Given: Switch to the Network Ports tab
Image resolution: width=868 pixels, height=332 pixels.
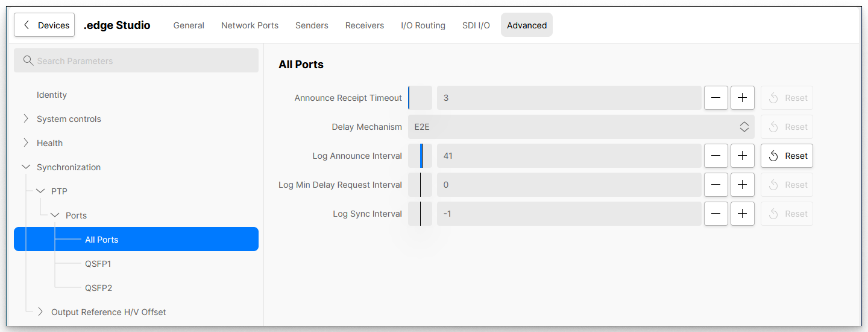Looking at the screenshot, I should pyautogui.click(x=250, y=25).
